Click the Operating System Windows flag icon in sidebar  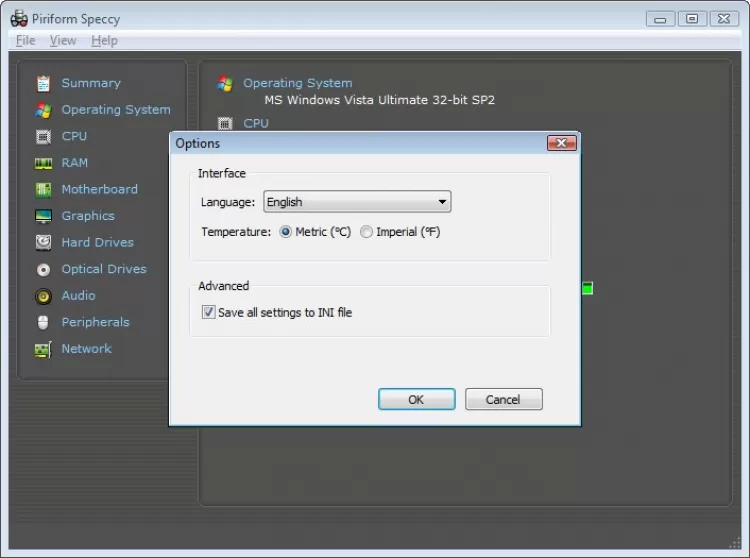coord(43,110)
